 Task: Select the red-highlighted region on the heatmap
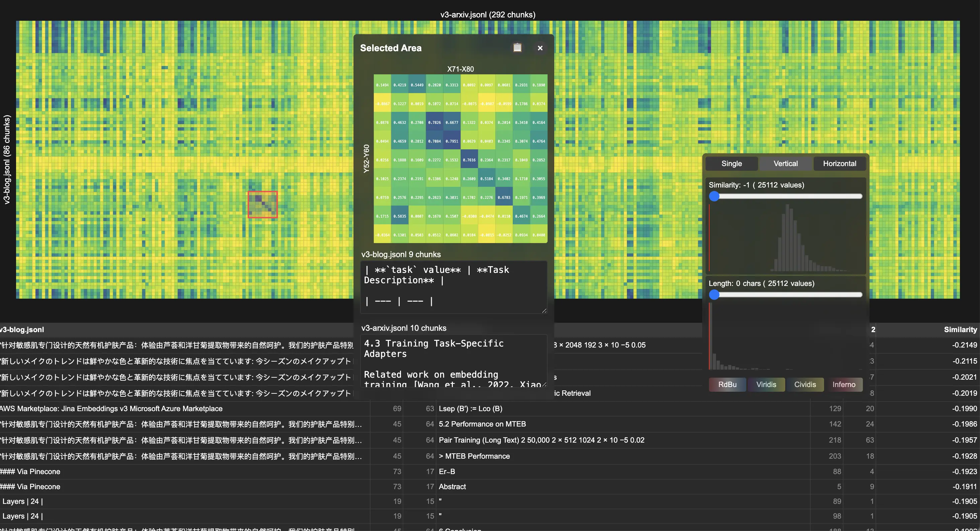[262, 205]
